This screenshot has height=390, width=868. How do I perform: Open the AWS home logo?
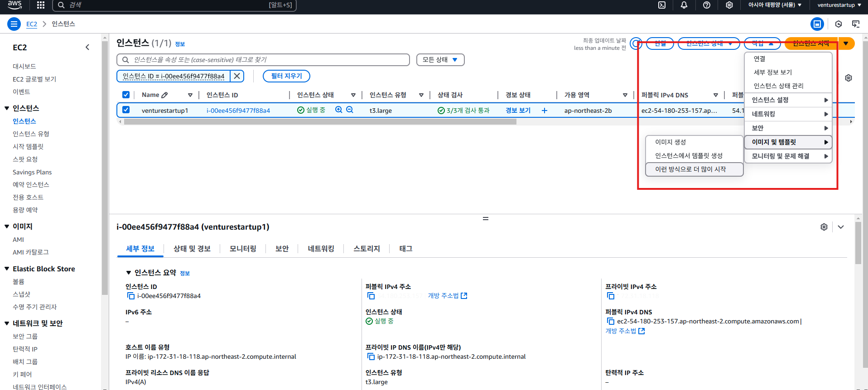[14, 5]
